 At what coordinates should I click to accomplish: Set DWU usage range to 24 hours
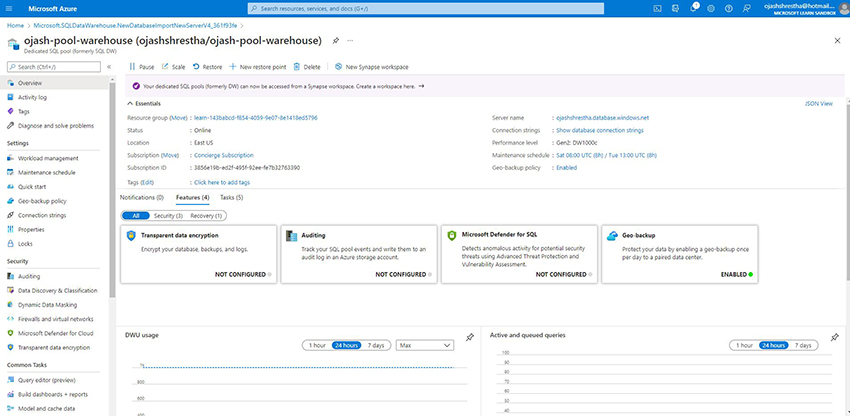tap(347, 345)
